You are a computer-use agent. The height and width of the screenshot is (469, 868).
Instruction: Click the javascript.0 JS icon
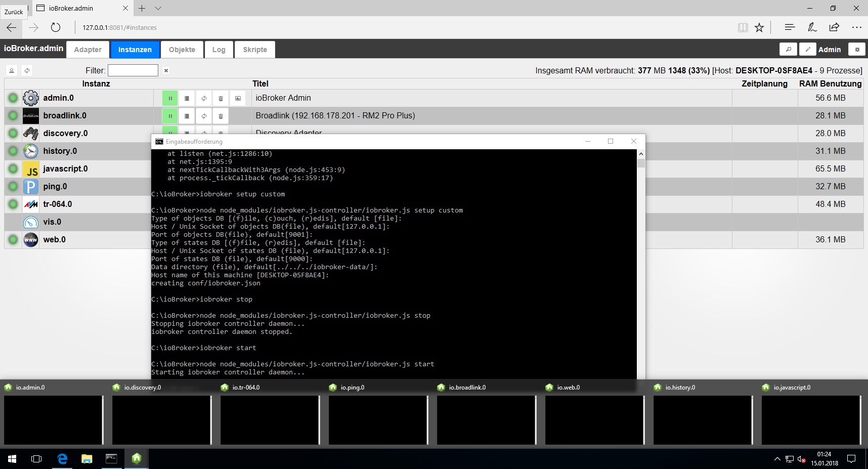coord(31,169)
